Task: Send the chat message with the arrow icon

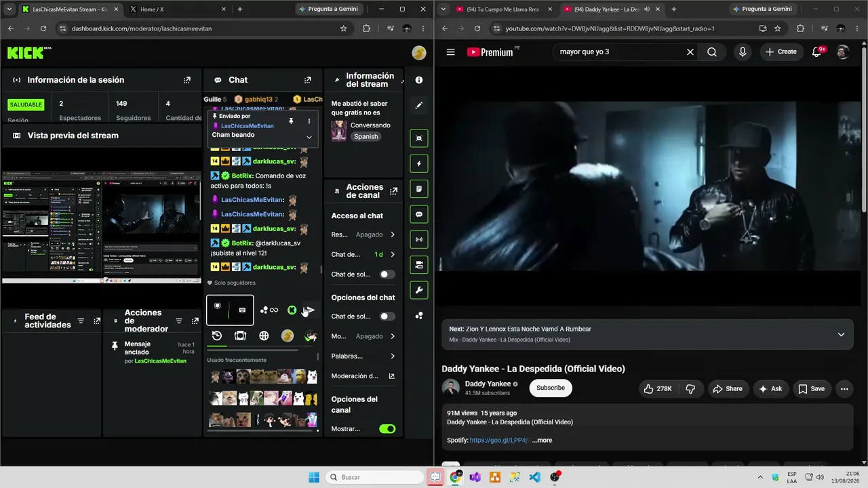Action: click(x=309, y=310)
